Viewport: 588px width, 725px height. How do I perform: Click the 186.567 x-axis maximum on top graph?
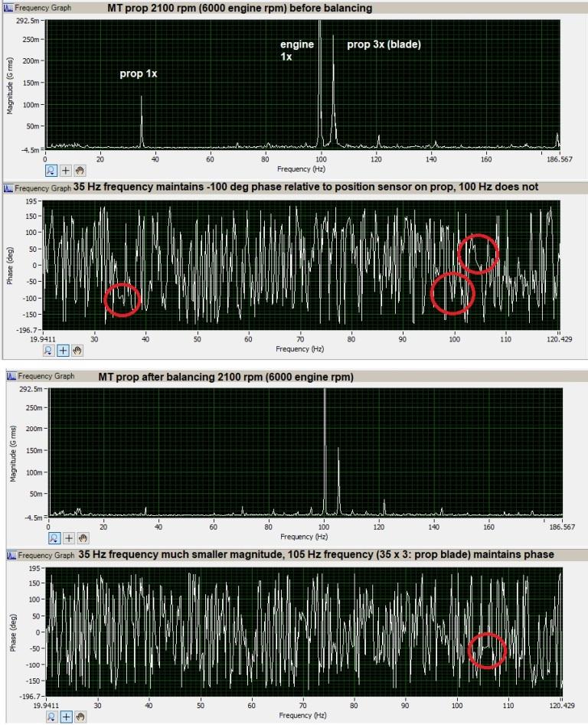click(557, 158)
